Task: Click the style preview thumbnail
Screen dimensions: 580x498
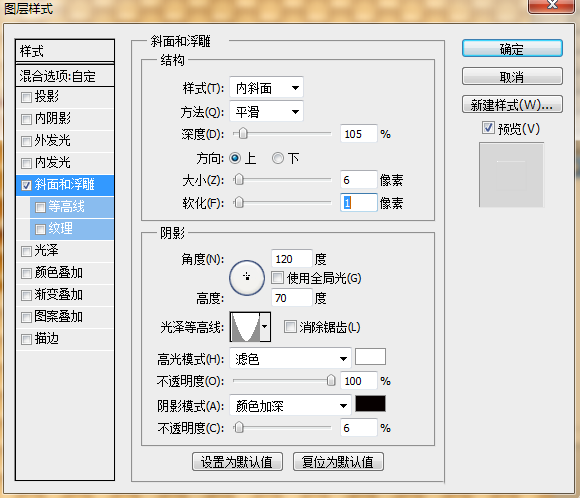Action: pos(511,175)
